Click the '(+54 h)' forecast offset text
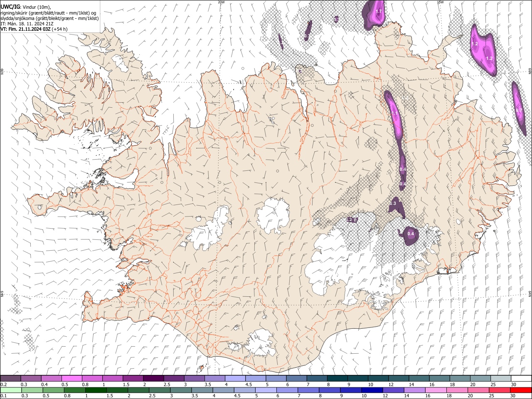 pyautogui.click(x=60, y=29)
